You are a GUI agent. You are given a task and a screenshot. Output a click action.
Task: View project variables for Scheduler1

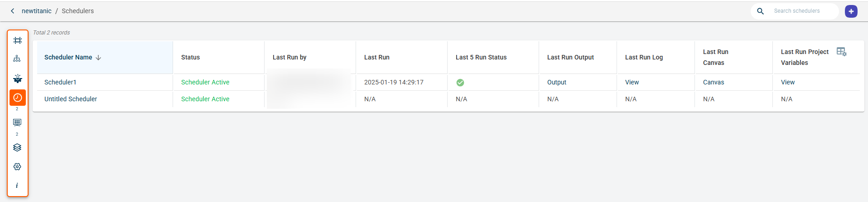788,82
